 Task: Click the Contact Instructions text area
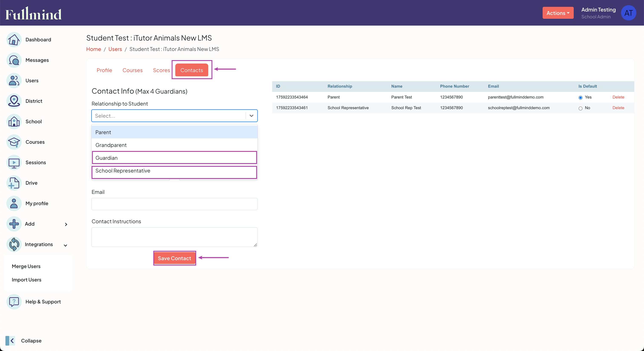(x=174, y=237)
